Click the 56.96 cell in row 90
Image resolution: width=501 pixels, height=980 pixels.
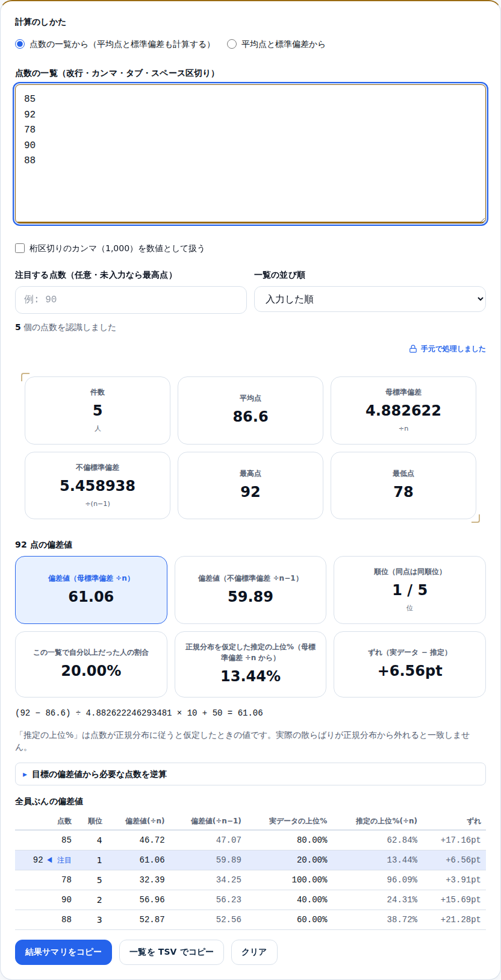[152, 899]
